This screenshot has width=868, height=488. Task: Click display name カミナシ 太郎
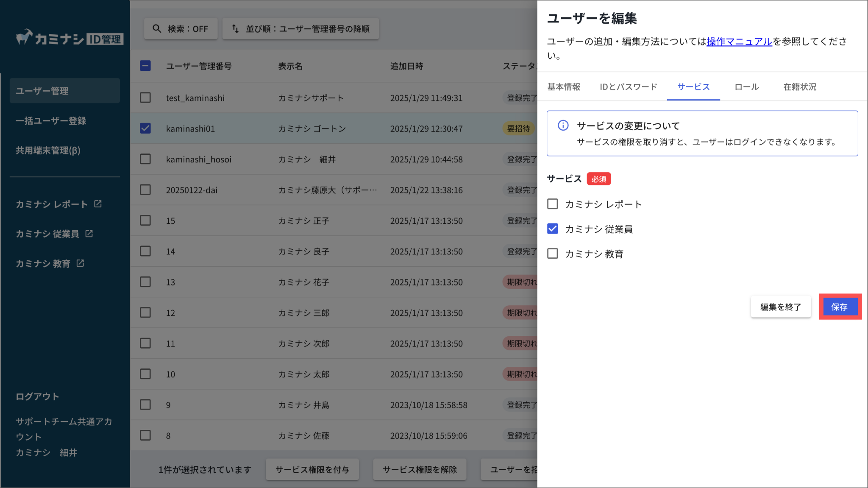click(x=303, y=374)
